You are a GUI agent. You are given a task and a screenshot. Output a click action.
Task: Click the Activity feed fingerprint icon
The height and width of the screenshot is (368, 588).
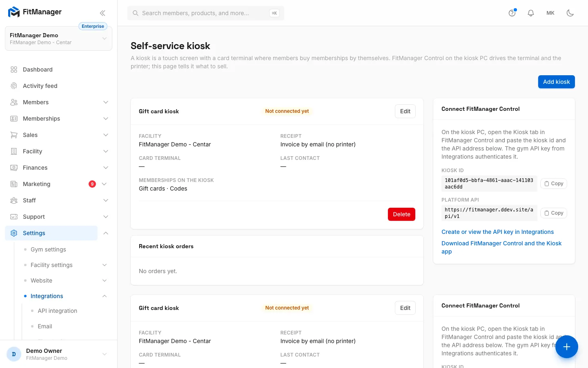pyautogui.click(x=14, y=86)
